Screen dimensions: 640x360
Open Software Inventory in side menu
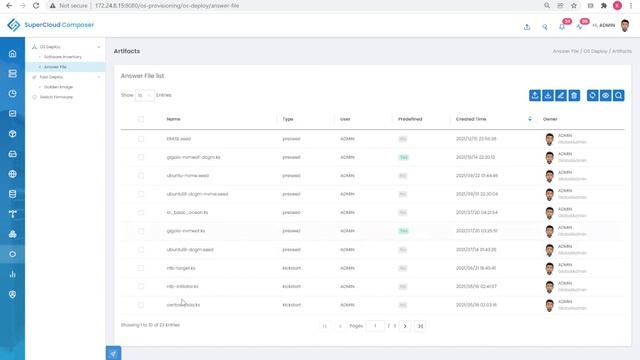tap(63, 57)
